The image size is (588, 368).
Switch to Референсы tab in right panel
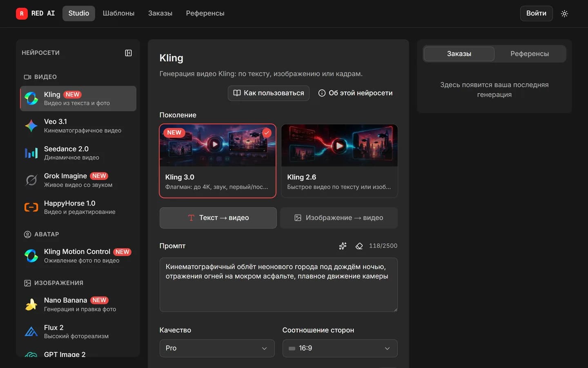click(x=530, y=54)
